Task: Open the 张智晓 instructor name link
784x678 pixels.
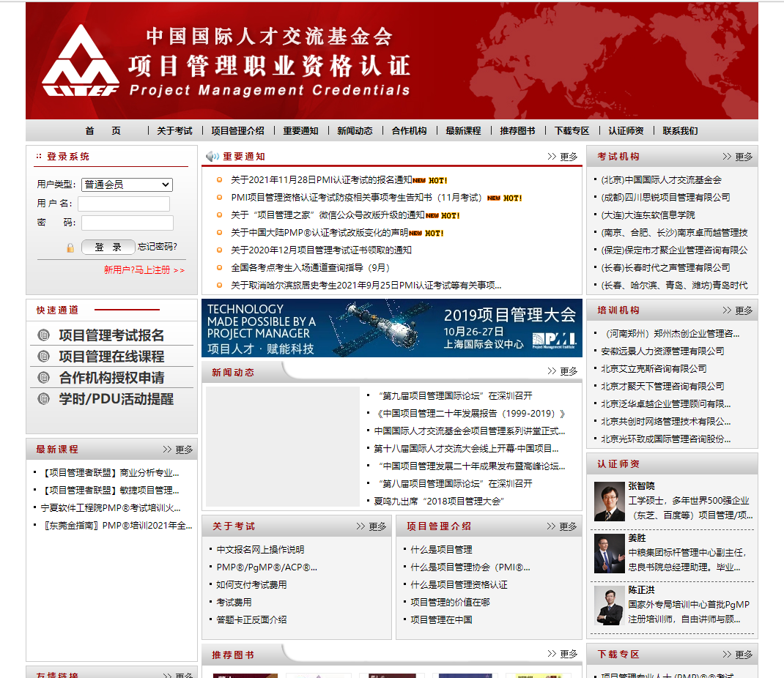Action: tap(642, 485)
